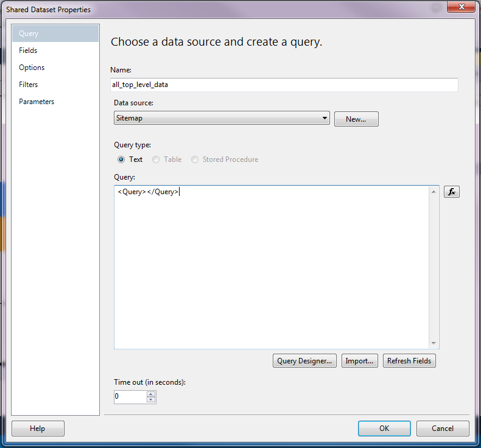Choose Stored Procedure query type
Viewport: 481px width, 448px height.
(x=195, y=159)
